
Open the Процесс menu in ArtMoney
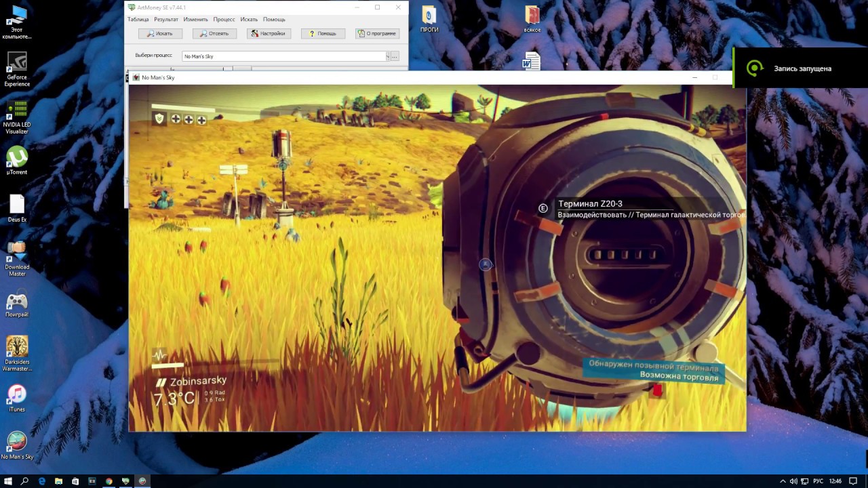point(224,20)
